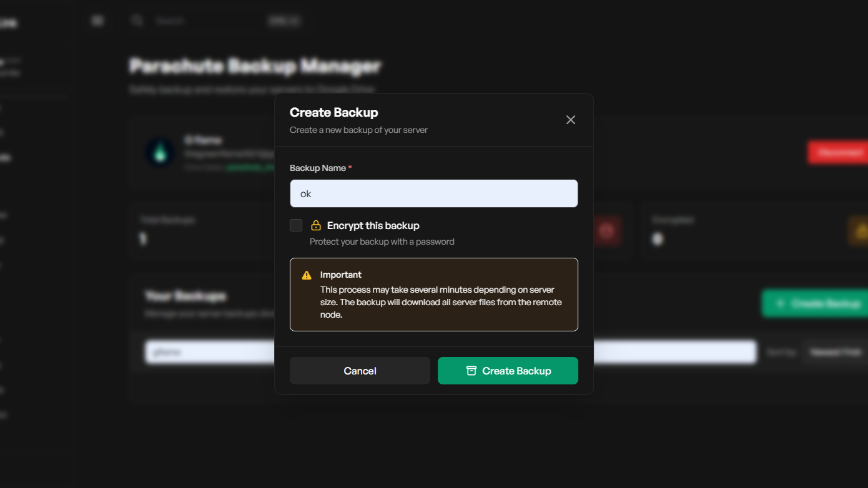This screenshot has width=868, height=488.
Task: Click the archive box icon on Create Backup
Action: pos(471,371)
